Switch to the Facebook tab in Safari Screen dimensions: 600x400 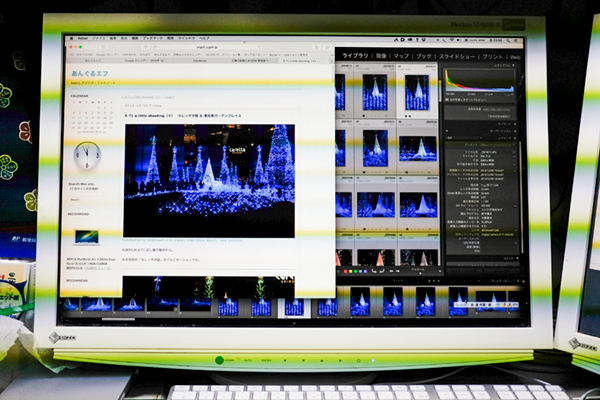coord(200,60)
